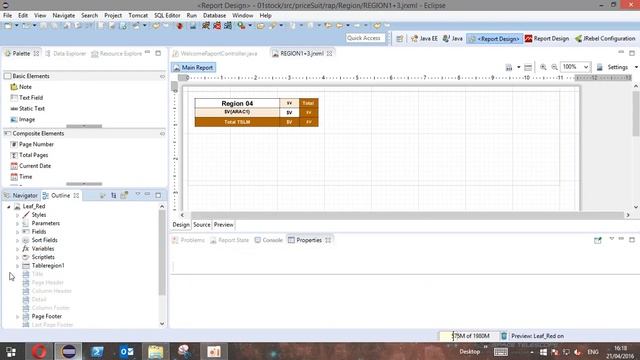The width and height of the screenshot is (640, 360).
Task: Open the WelcomeReportController.java editor tab
Action: point(215,53)
